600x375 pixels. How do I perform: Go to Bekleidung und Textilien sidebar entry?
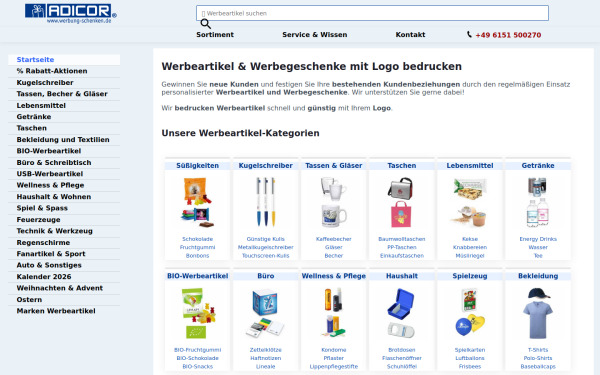click(x=64, y=140)
